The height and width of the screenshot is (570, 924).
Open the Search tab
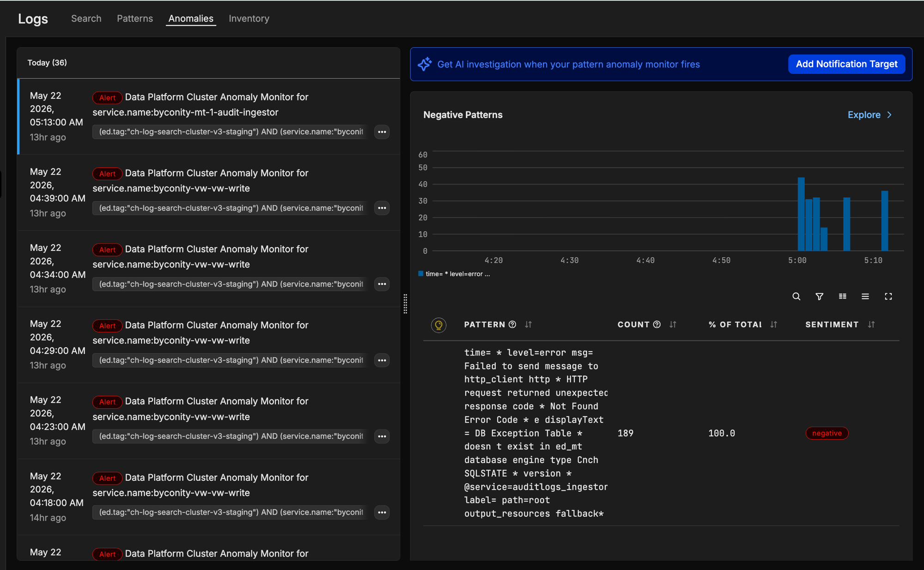(86, 18)
